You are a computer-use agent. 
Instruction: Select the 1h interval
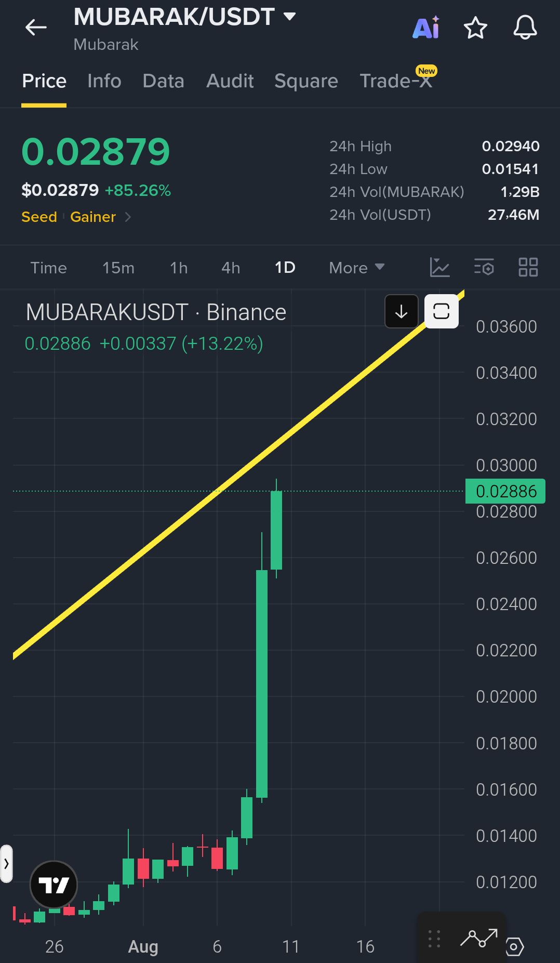179,268
